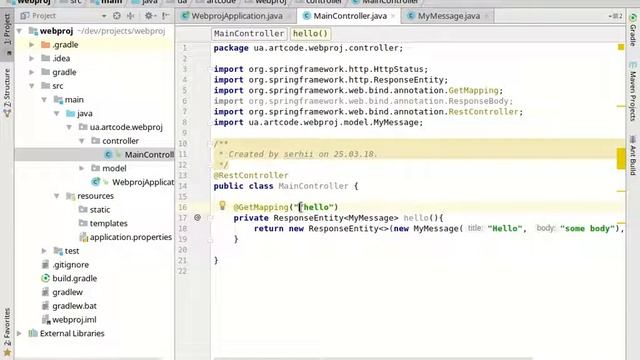Toggle the Structure tool window button
The width and height of the screenshot is (640, 360).
7,93
